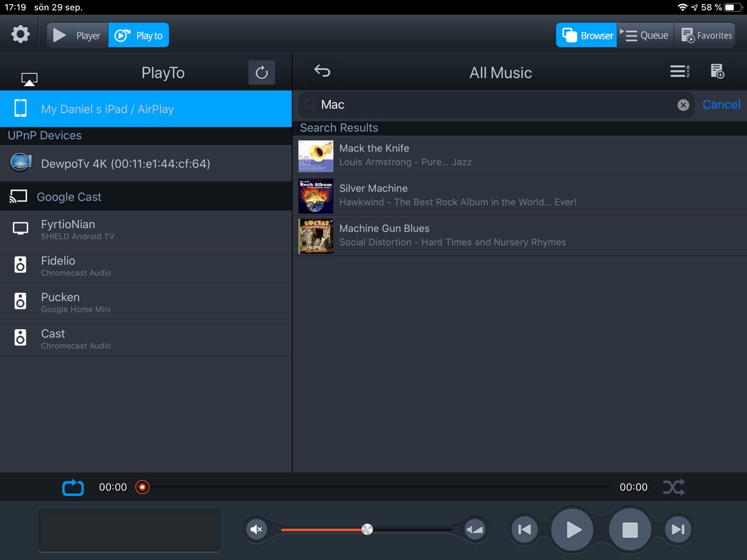The image size is (747, 560).
Task: Click the volume slider knob
Action: pyautogui.click(x=367, y=529)
